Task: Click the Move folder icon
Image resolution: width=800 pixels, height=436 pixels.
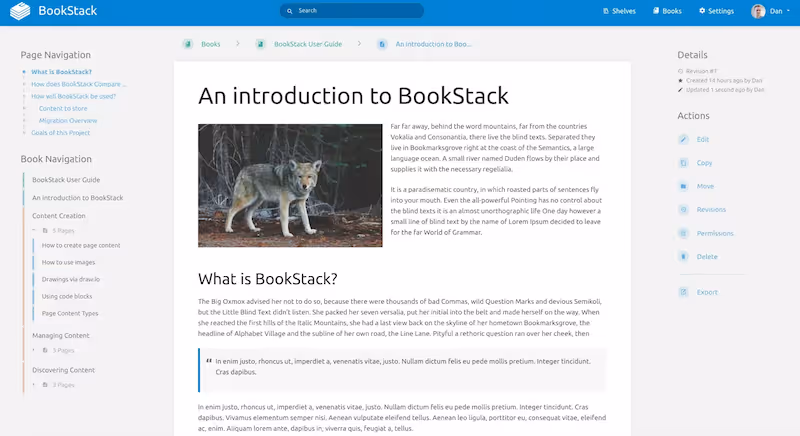Action: tap(683, 186)
